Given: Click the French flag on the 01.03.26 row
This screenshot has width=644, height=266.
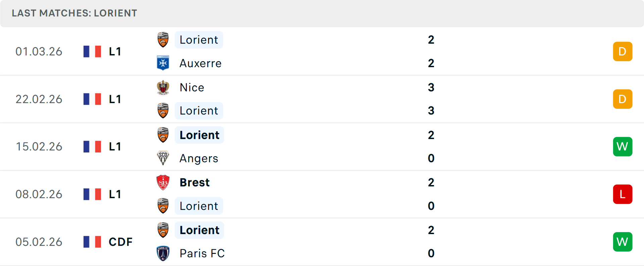Looking at the screenshot, I should pyautogui.click(x=92, y=51).
